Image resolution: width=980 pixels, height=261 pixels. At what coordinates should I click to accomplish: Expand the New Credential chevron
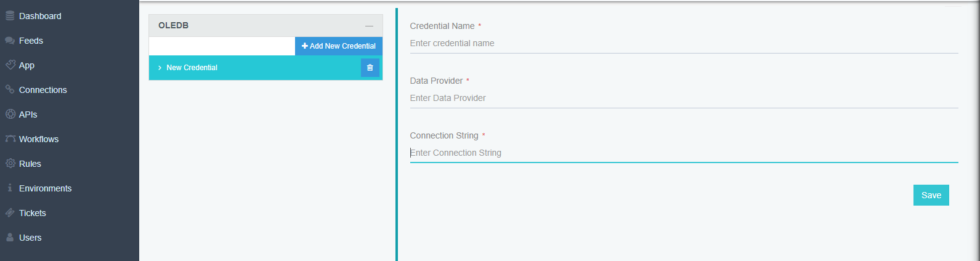coord(160,68)
